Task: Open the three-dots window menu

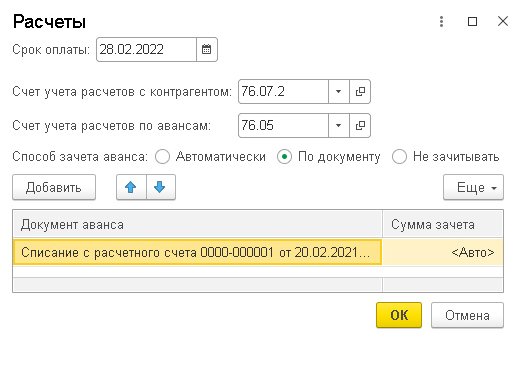Action: tap(441, 22)
